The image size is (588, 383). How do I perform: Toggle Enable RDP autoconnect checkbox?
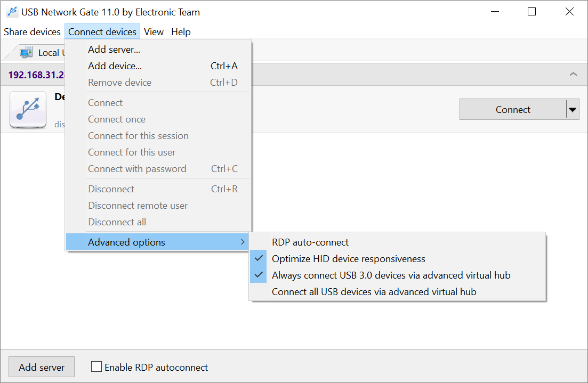(x=96, y=366)
